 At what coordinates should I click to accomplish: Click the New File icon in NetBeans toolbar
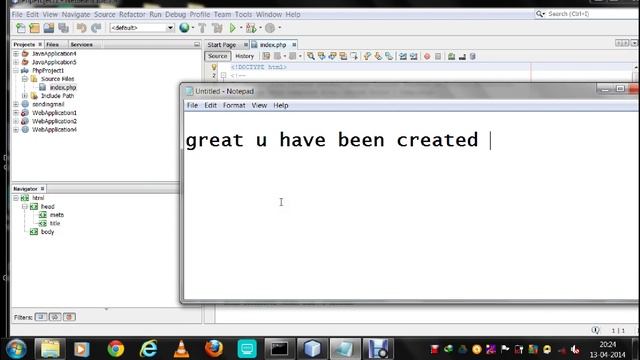pos(20,28)
